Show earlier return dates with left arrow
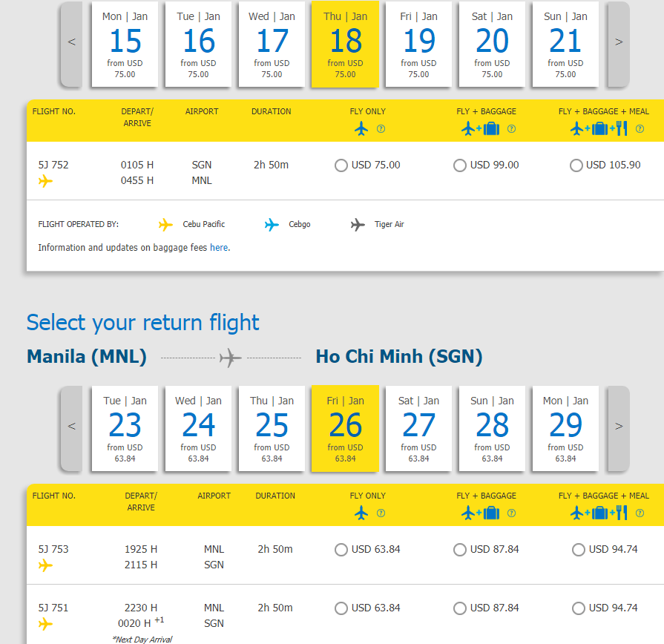 tap(71, 427)
